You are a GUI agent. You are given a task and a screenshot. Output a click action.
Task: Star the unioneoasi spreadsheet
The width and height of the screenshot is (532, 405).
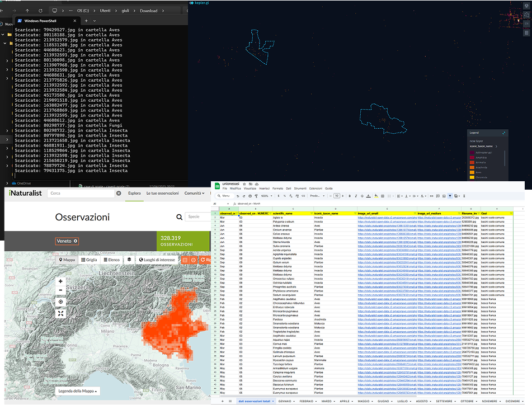pos(244,184)
